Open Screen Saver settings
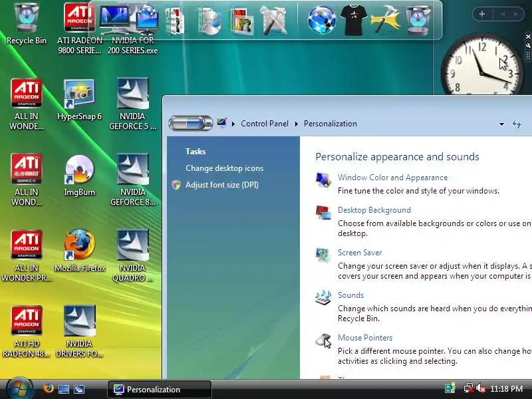This screenshot has height=399, width=532. click(x=360, y=253)
